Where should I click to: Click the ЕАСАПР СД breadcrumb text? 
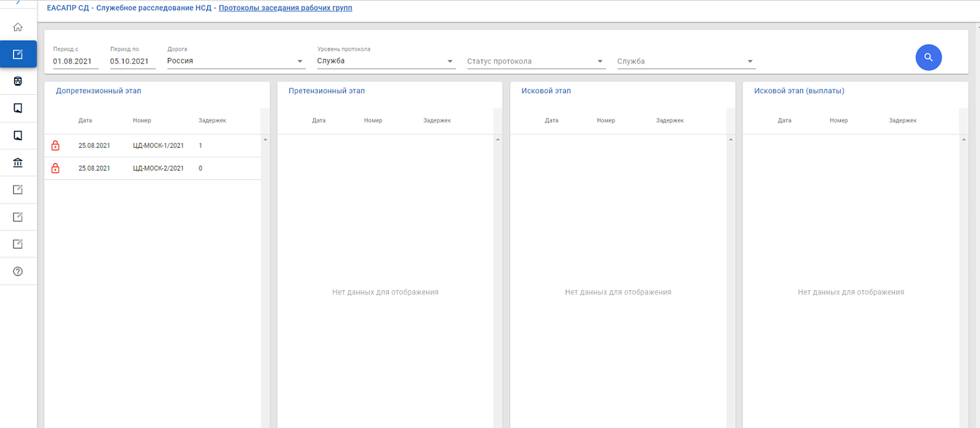tap(68, 8)
